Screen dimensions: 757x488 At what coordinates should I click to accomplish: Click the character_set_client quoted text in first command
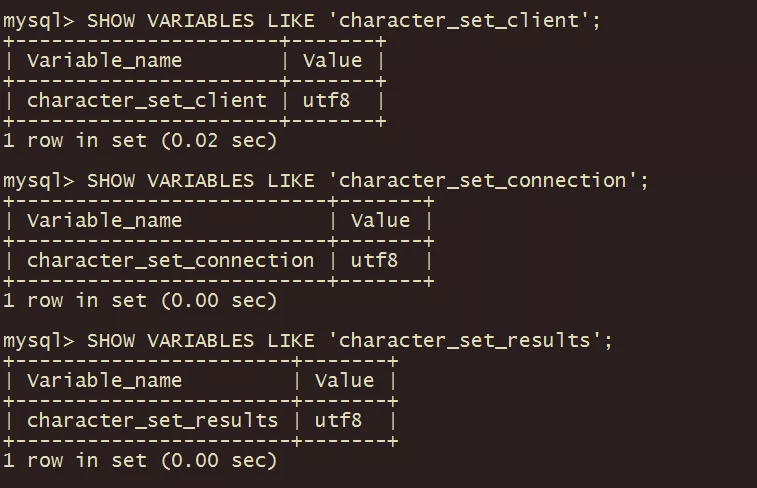(x=466, y=20)
